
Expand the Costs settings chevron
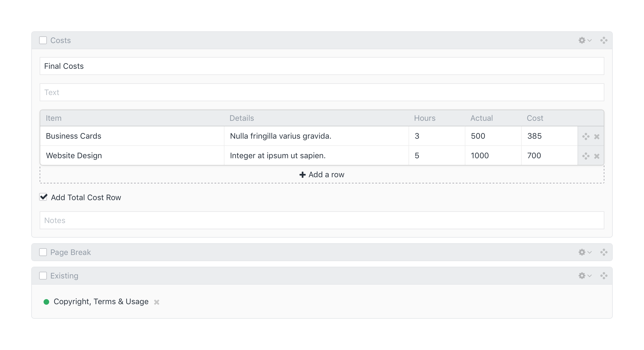click(x=590, y=41)
